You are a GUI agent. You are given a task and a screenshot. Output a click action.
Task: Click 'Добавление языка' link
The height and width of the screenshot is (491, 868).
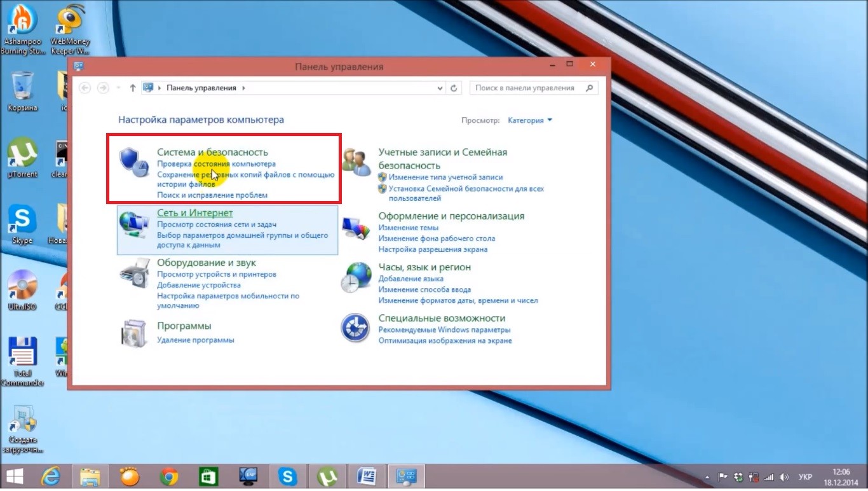pyautogui.click(x=411, y=279)
